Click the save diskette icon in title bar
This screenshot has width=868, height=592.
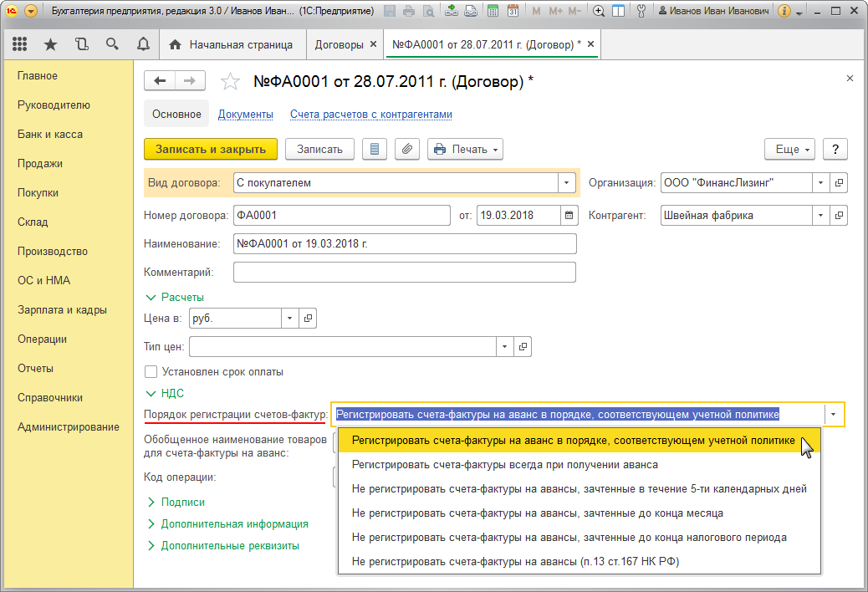tap(390, 11)
